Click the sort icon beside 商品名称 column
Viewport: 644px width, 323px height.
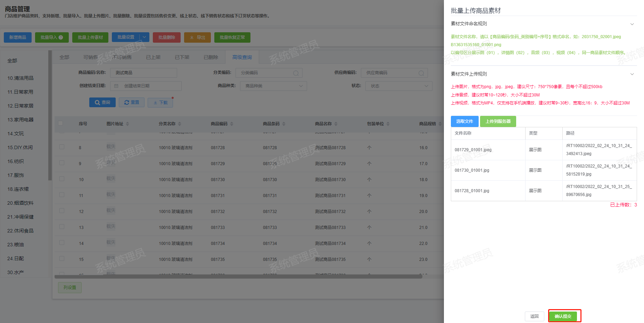pyautogui.click(x=336, y=124)
